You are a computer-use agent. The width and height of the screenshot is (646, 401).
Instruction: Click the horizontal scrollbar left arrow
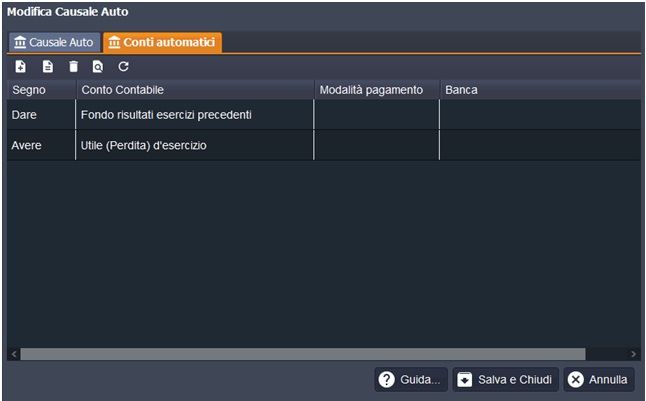click(13, 354)
